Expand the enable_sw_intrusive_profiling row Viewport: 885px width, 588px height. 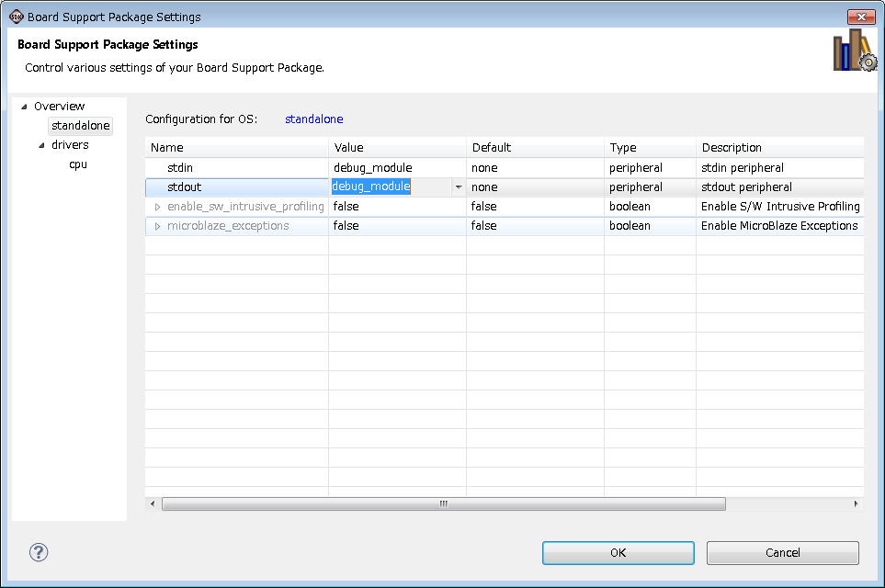click(x=157, y=207)
